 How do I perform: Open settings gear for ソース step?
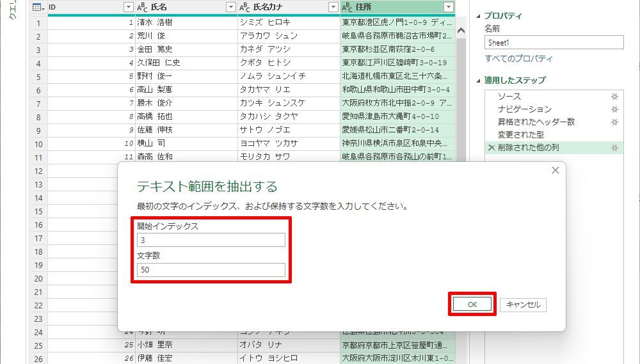coord(614,97)
